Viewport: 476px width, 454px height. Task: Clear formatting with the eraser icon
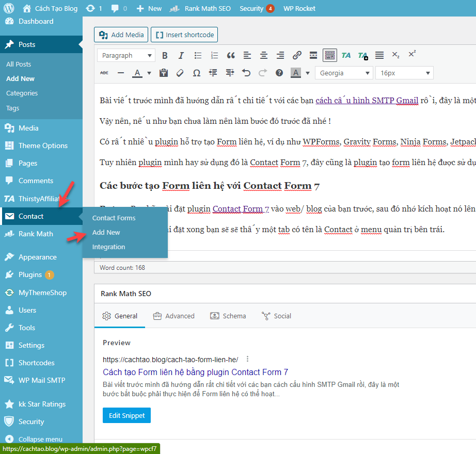tap(180, 73)
